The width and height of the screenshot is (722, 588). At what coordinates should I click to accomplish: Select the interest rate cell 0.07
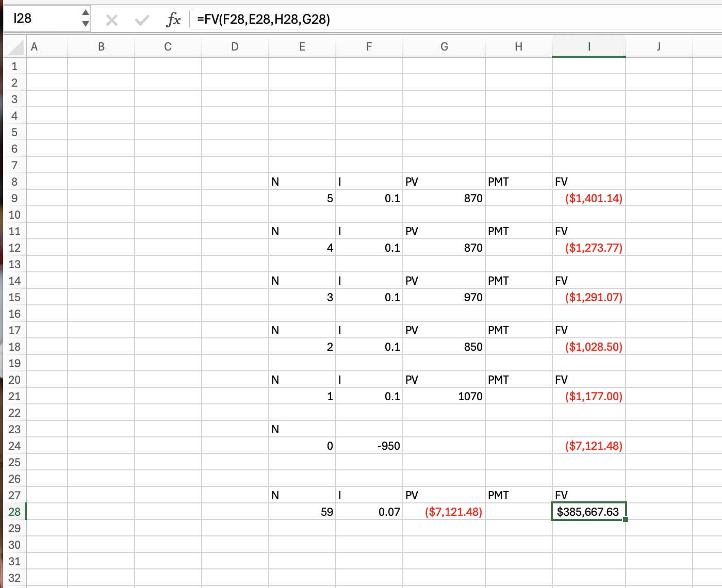tap(369, 512)
